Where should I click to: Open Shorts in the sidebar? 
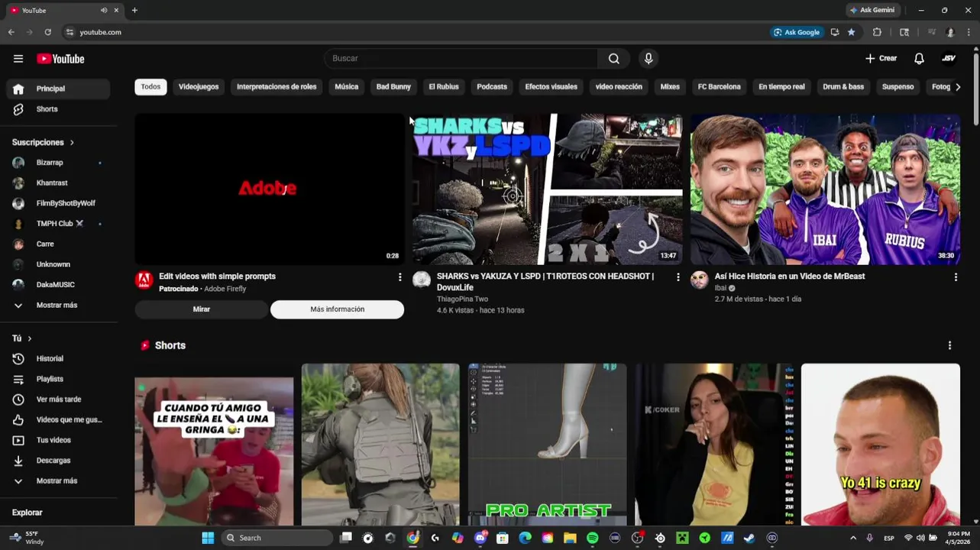pyautogui.click(x=58, y=109)
